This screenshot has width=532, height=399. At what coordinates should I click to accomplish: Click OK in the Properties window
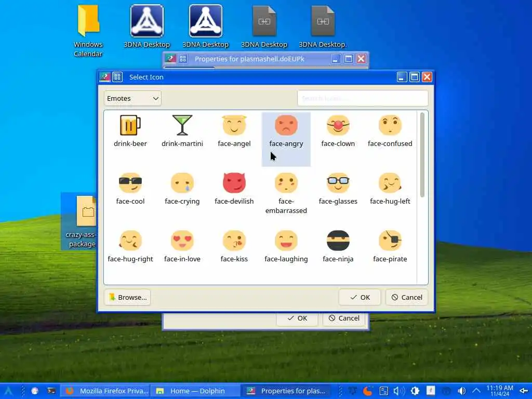297,318
